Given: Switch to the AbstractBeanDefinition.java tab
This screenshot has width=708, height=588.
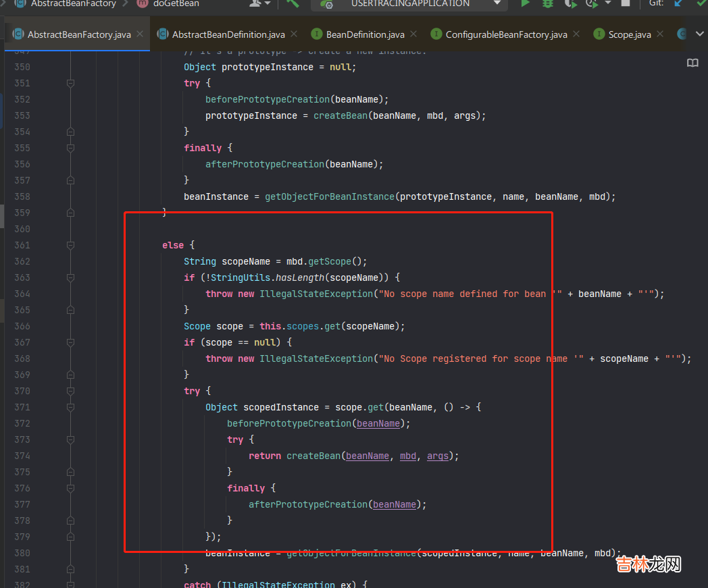Looking at the screenshot, I should [x=228, y=34].
